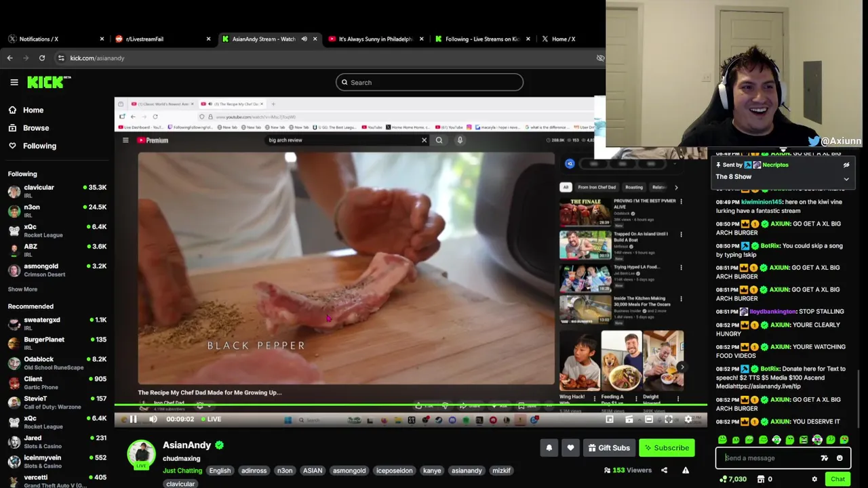Subscribe to AsianAndy

point(666,448)
